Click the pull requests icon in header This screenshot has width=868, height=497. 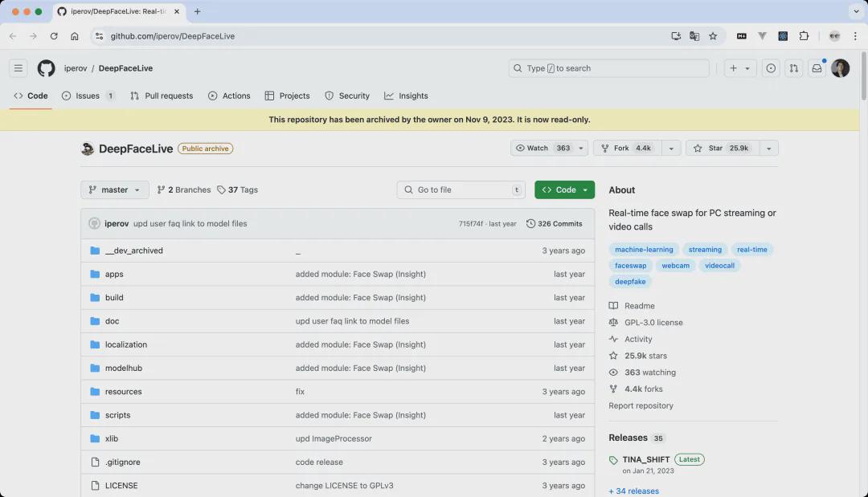pyautogui.click(x=793, y=68)
